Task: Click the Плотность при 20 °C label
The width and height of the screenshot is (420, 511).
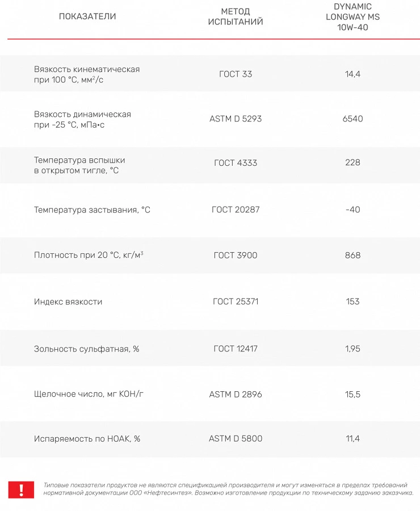Action: (89, 255)
